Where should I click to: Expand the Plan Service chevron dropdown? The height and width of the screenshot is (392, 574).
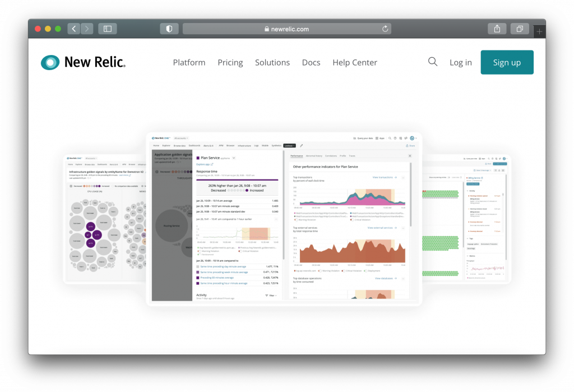click(x=234, y=158)
